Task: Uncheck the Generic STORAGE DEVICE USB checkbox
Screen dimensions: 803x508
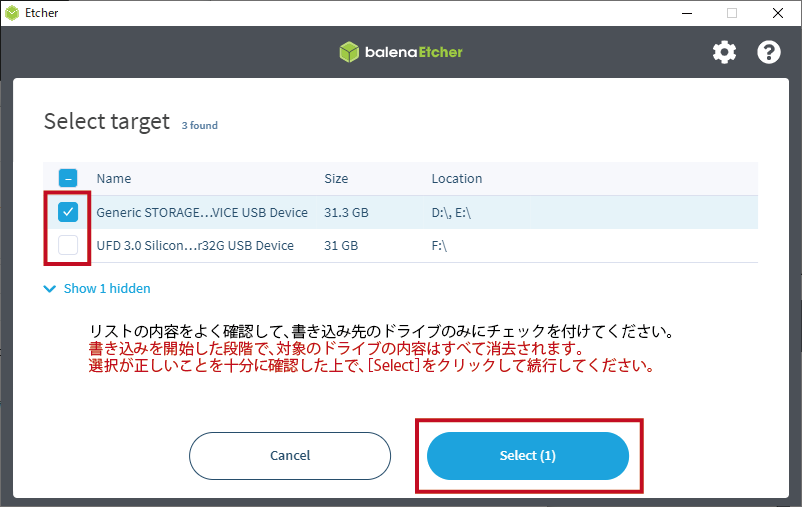Action: tap(68, 212)
